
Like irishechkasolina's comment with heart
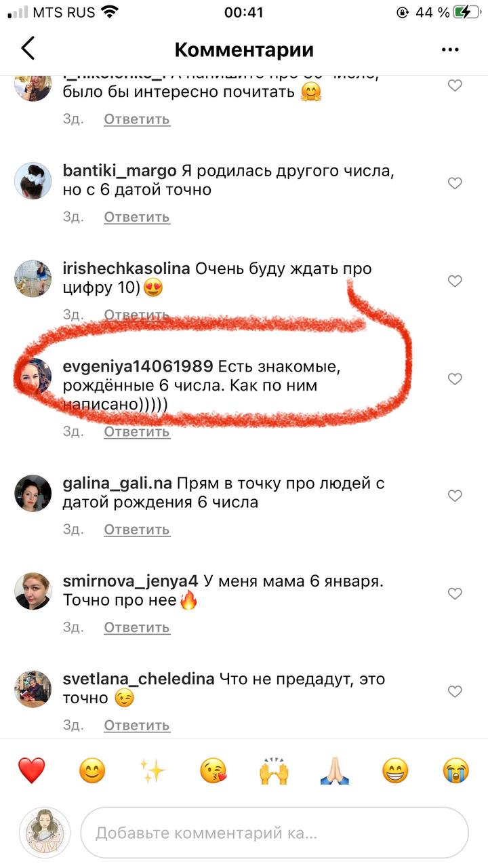[x=455, y=281]
